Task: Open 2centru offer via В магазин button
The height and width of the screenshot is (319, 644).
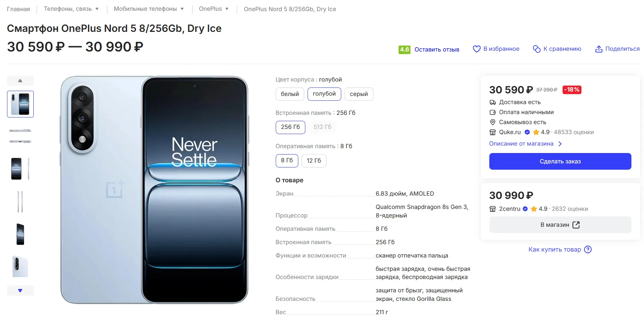Action: (560, 225)
